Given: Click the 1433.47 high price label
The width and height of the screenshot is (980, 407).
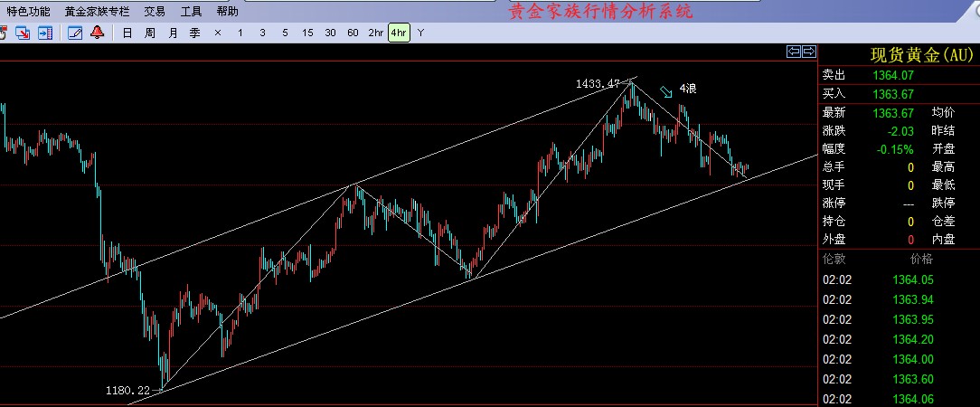Looking at the screenshot, I should tap(598, 84).
